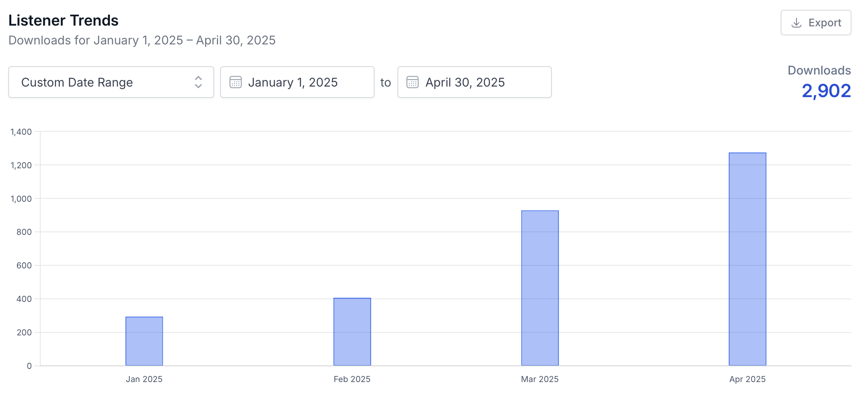The height and width of the screenshot is (402, 868).
Task: Click the Export button
Action: [816, 23]
